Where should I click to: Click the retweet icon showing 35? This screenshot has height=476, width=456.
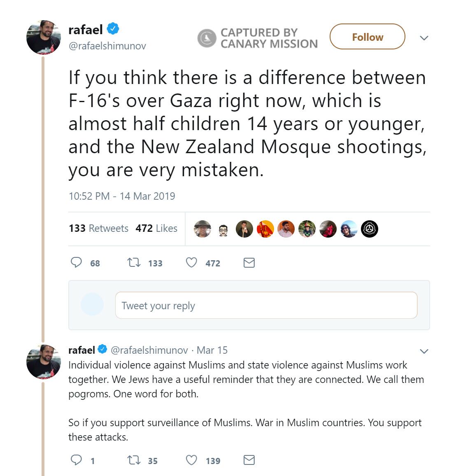(134, 460)
